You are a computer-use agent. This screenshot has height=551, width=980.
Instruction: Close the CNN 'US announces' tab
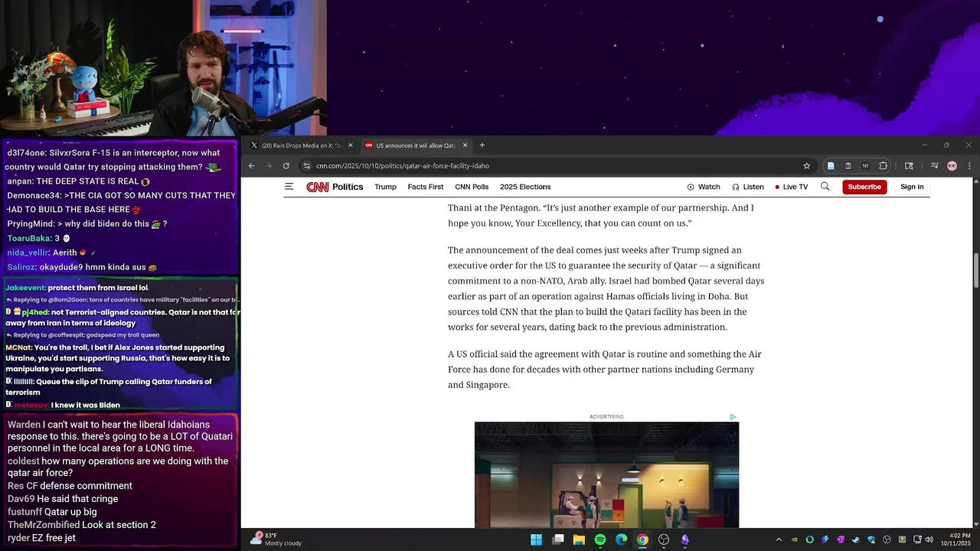(x=465, y=145)
